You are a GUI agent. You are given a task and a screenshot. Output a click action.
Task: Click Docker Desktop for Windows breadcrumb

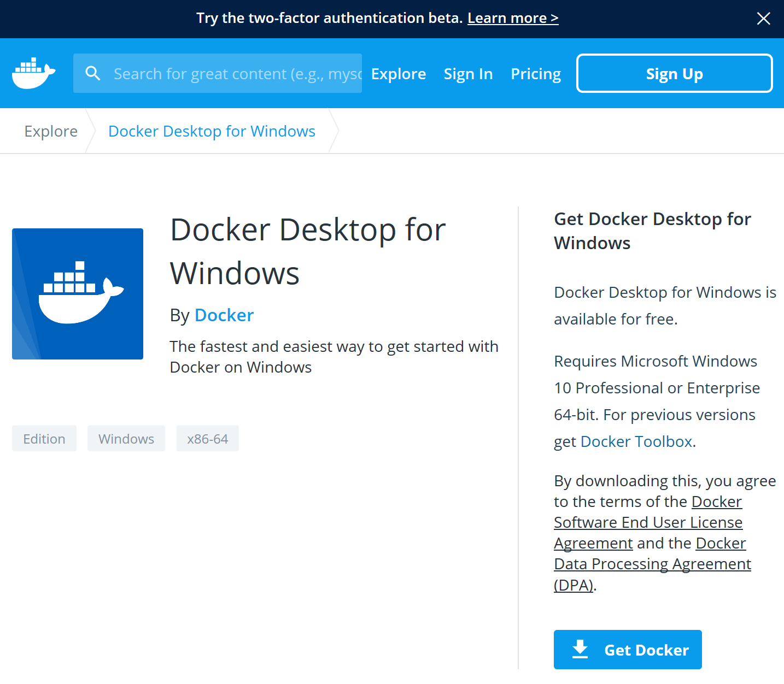tap(212, 131)
